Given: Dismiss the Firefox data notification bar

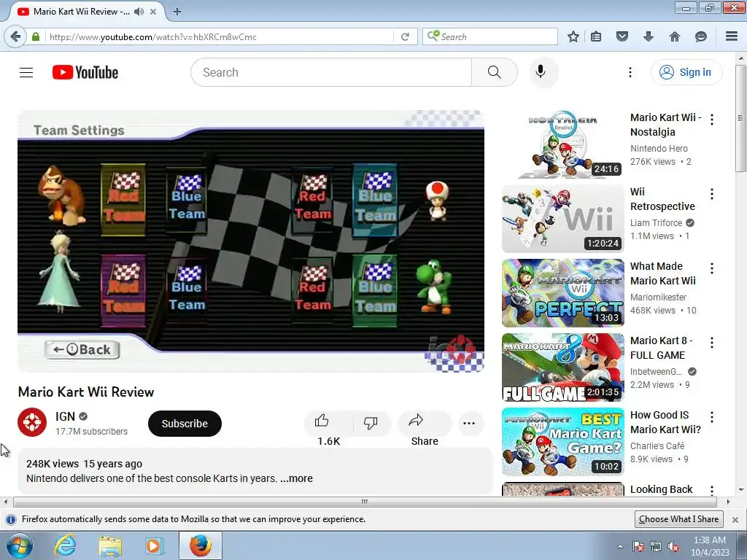Looking at the screenshot, I should [x=735, y=519].
